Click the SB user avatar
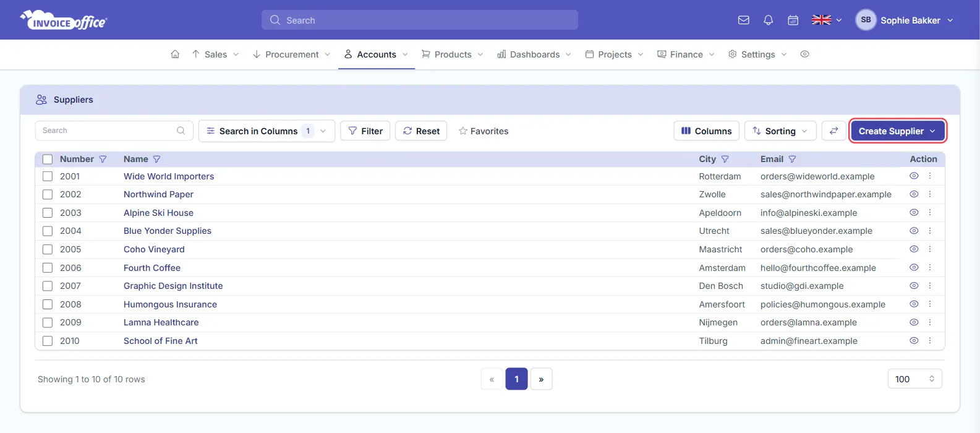 (x=866, y=20)
